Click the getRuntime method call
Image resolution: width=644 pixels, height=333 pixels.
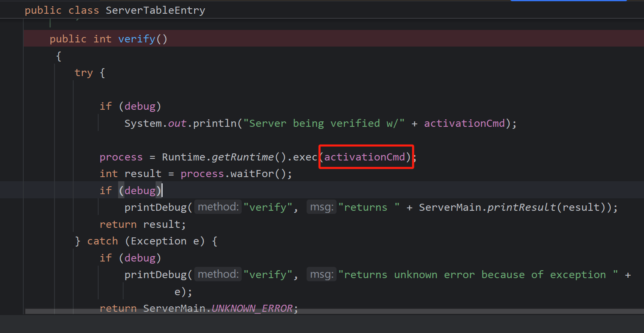coord(243,157)
